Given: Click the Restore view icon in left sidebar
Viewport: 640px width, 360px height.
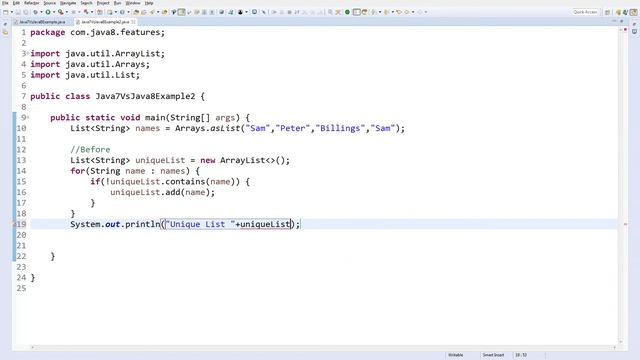Looking at the screenshot, I should (5, 24).
